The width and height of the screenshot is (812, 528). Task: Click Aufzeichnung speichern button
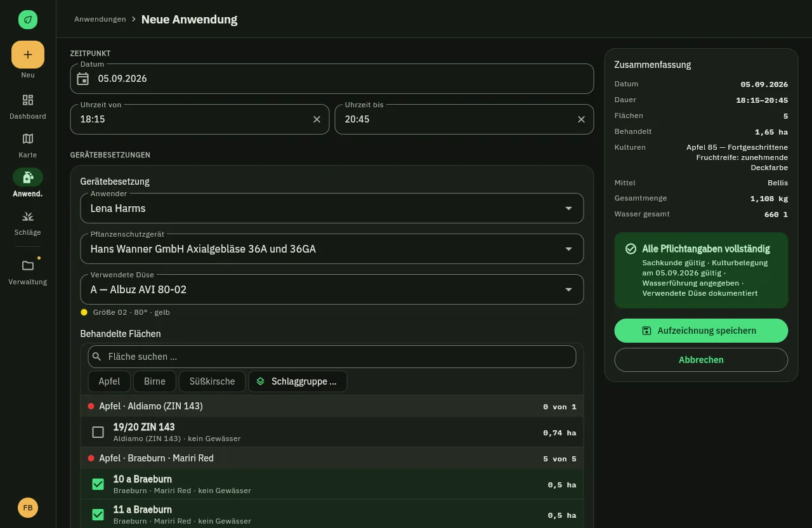pos(701,331)
